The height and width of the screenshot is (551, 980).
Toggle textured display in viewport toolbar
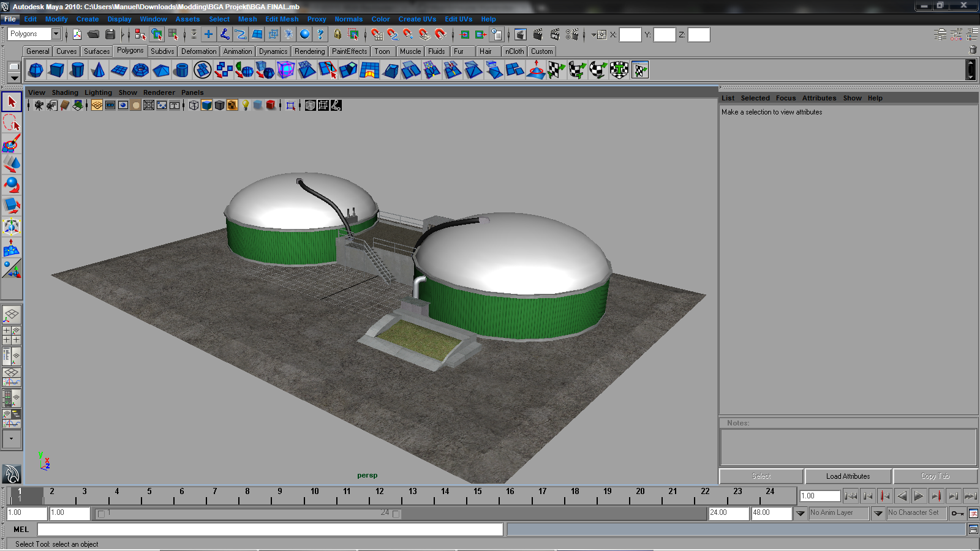click(x=232, y=105)
